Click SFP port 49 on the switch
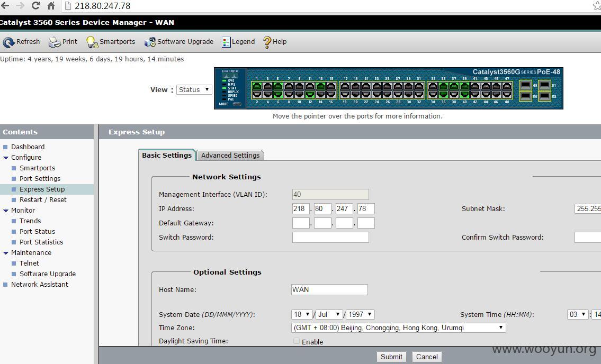This screenshot has height=364, width=601. point(525,85)
